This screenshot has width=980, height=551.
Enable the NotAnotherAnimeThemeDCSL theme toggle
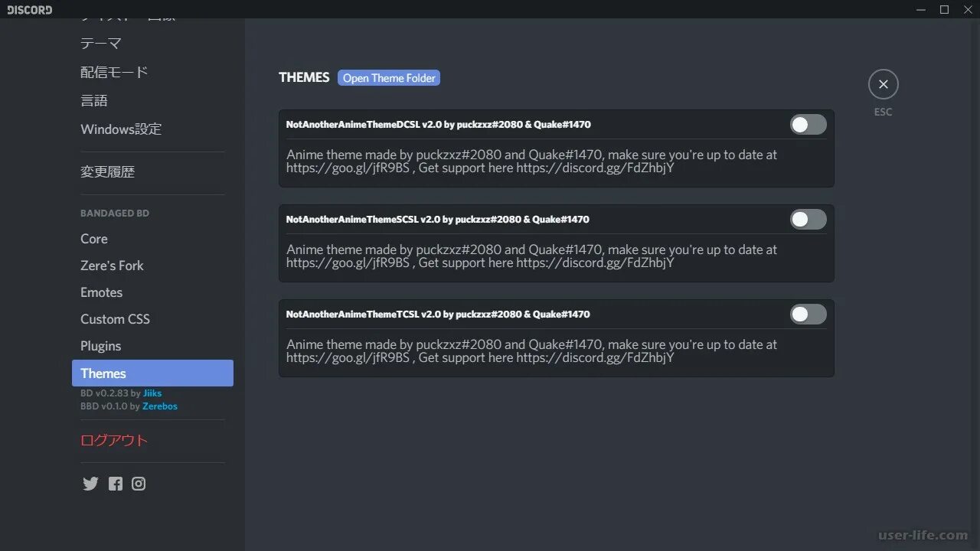[x=808, y=125]
